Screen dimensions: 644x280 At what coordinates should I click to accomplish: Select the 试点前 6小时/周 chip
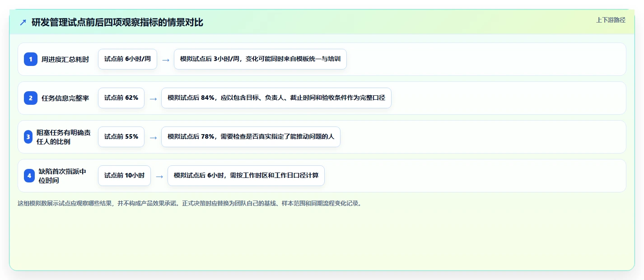127,59
